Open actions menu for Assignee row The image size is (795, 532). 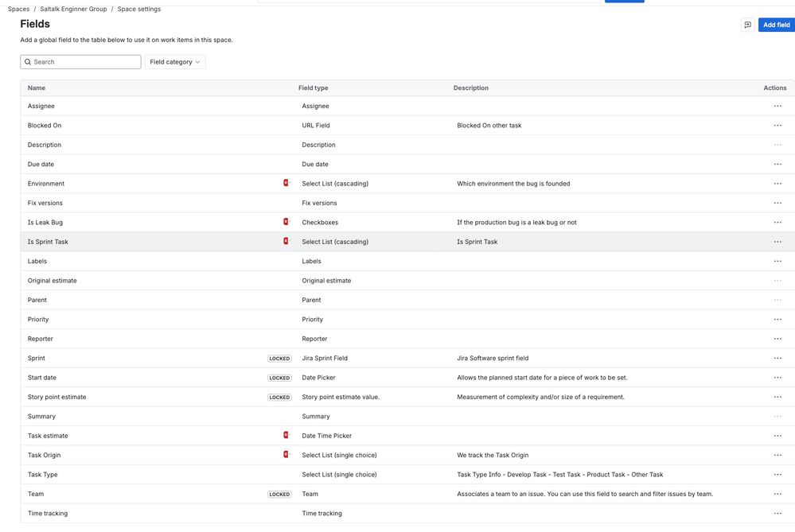pos(777,106)
